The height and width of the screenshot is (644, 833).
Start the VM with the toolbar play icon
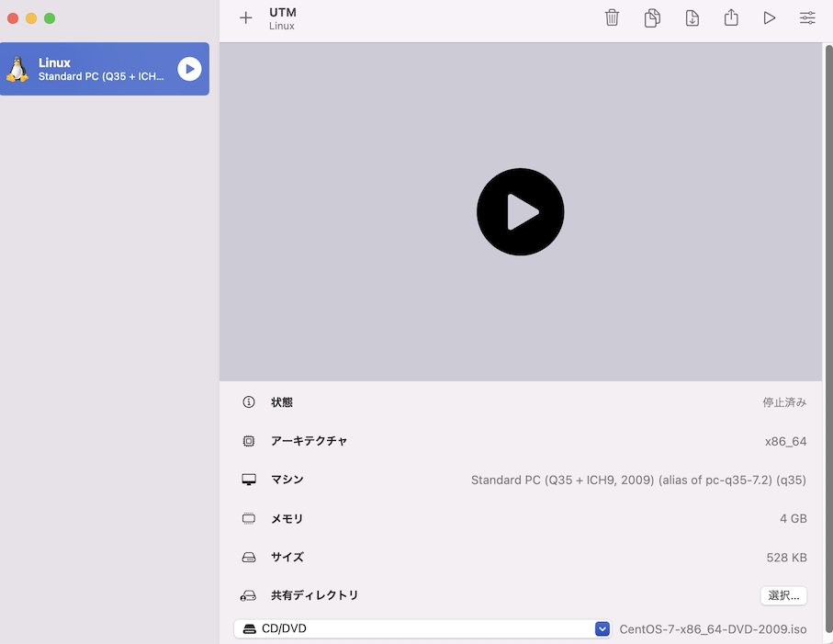[x=770, y=18]
